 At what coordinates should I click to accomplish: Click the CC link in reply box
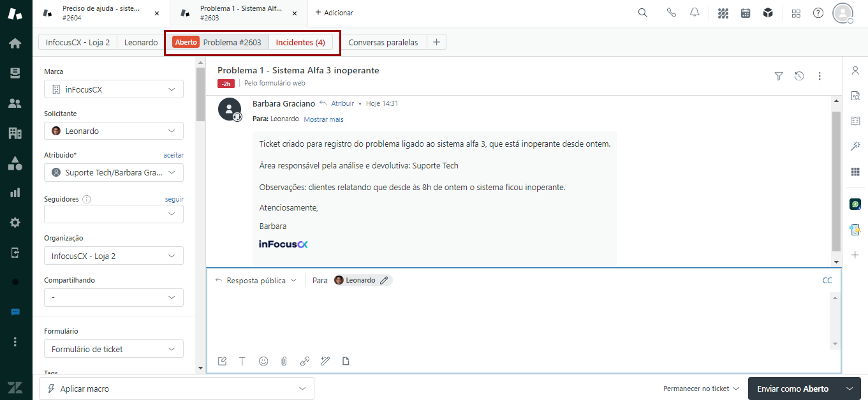tap(827, 280)
